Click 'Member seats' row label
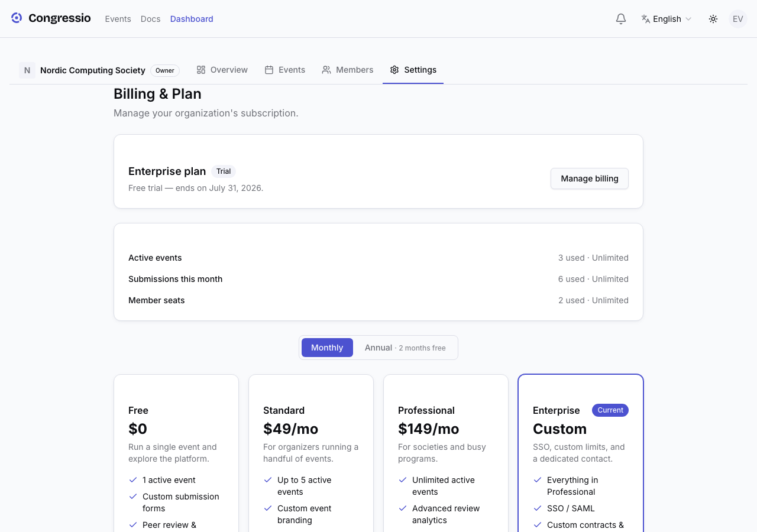Viewport: 757px width, 532px height. 157,300
